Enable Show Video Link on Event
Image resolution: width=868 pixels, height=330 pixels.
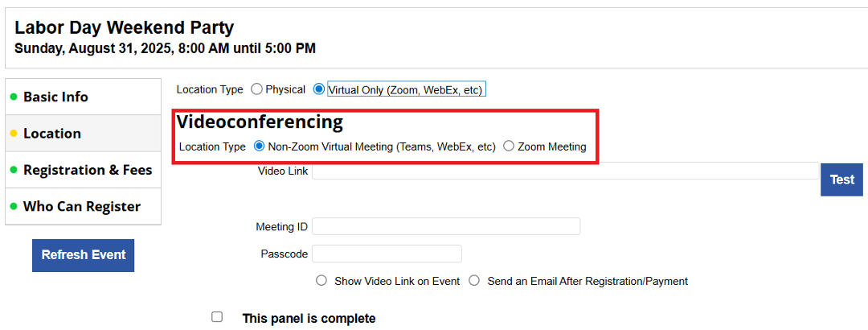point(321,281)
